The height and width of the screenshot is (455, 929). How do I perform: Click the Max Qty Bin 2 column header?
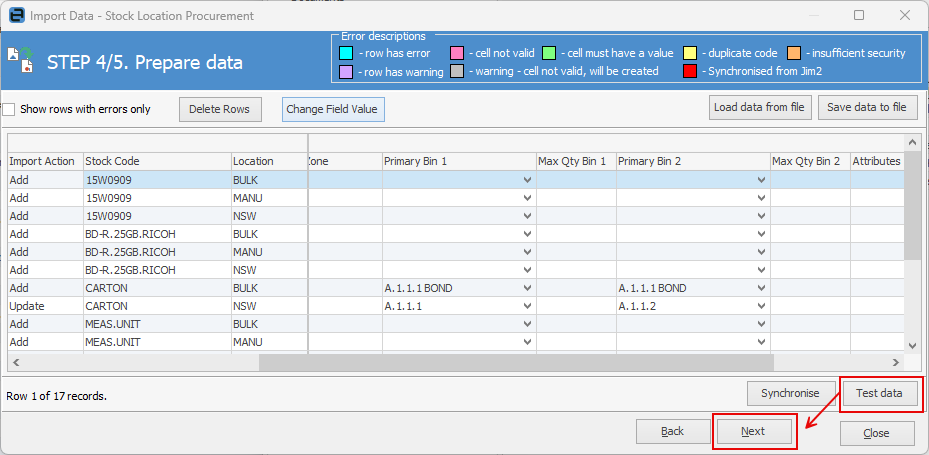tap(811, 162)
